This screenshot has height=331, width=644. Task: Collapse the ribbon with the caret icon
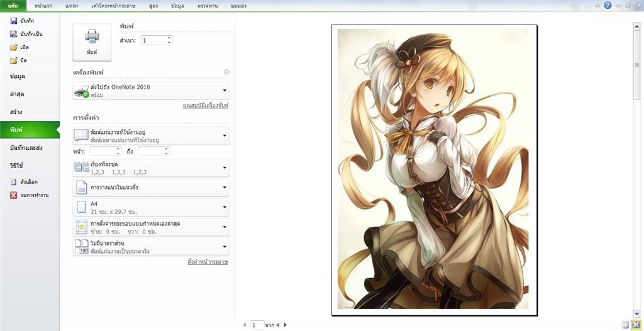pyautogui.click(x=597, y=6)
